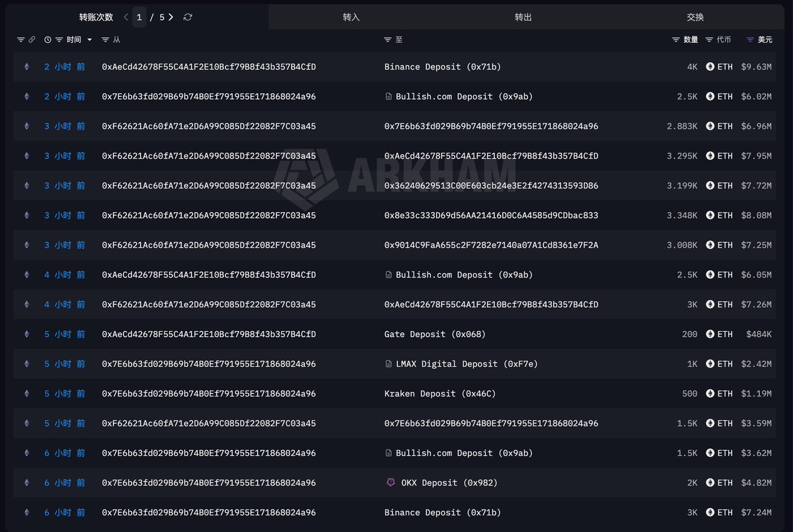Switch to the 转入 tab

[352, 17]
